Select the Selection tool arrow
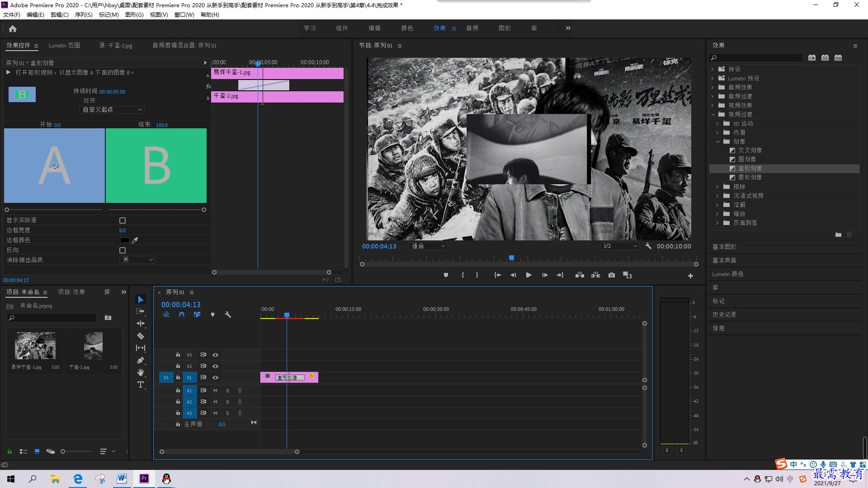 pyautogui.click(x=141, y=300)
